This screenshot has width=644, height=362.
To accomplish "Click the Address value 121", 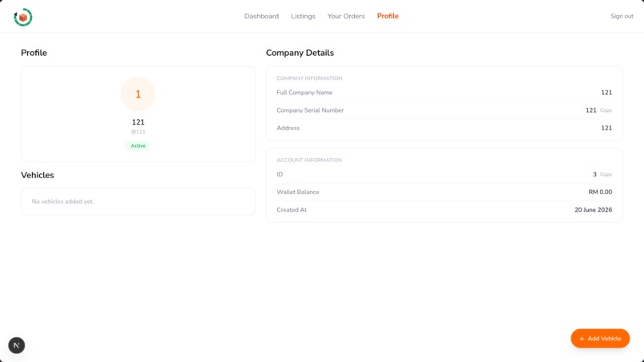I will [606, 128].
